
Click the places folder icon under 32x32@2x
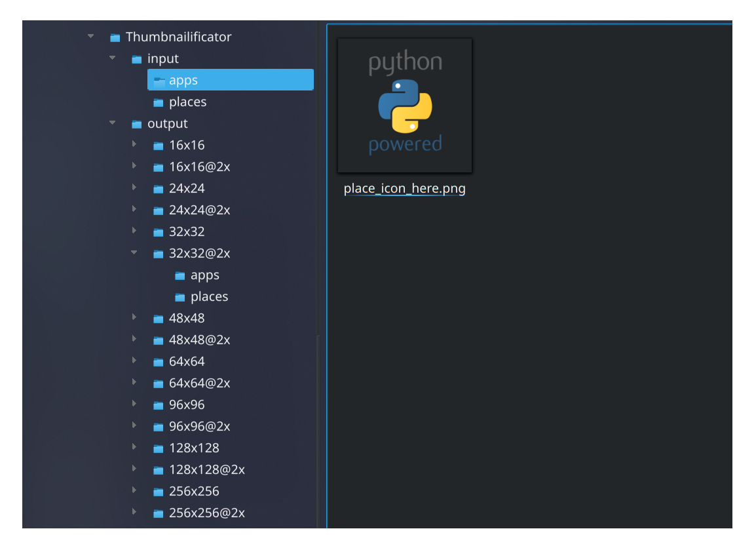point(180,297)
